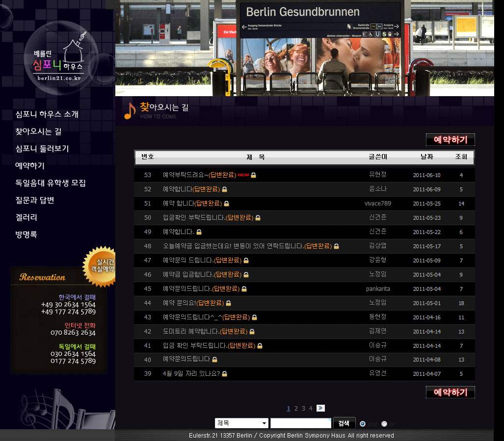The height and width of the screenshot is (441, 504).
Task: Click the lock icon on post 39
Action: tap(225, 373)
